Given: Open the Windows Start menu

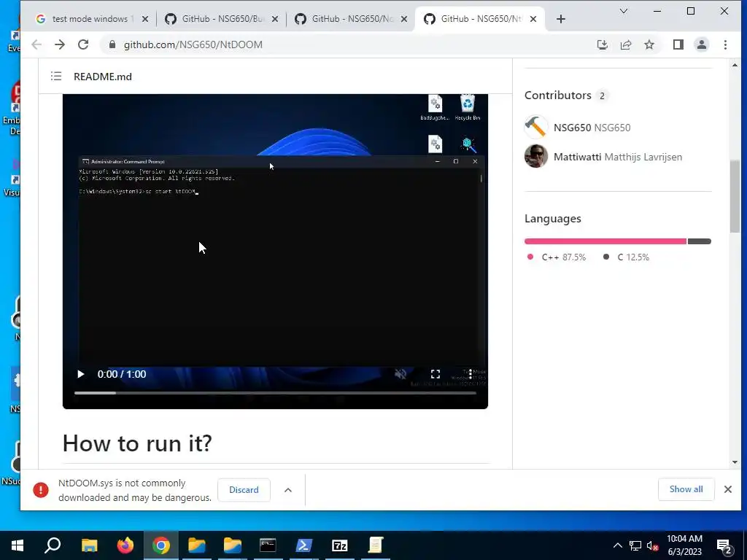Looking at the screenshot, I should click(x=18, y=545).
